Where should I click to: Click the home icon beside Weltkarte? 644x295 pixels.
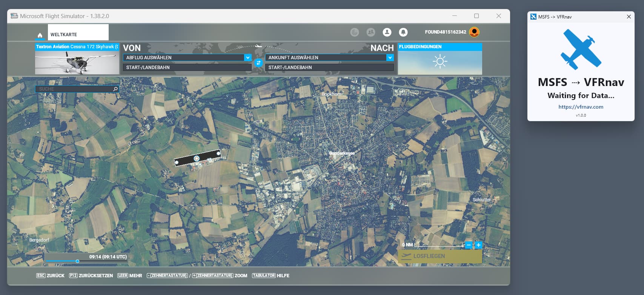(40, 35)
